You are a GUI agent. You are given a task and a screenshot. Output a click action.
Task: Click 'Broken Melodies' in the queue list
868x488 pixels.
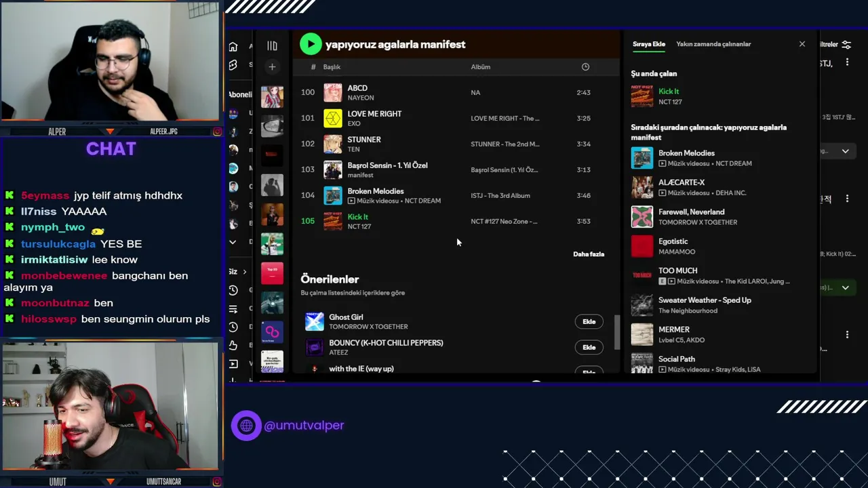[x=686, y=153]
